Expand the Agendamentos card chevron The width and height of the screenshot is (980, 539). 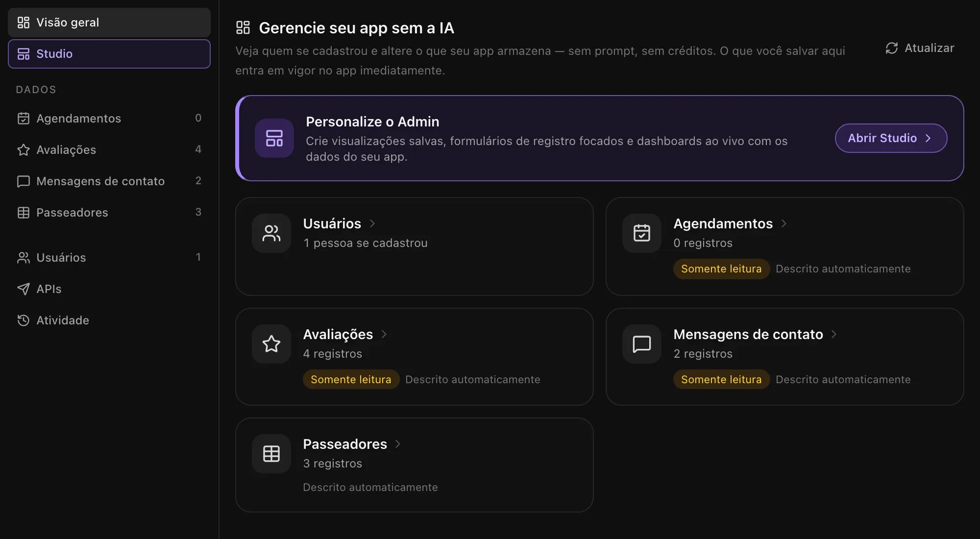(x=784, y=223)
